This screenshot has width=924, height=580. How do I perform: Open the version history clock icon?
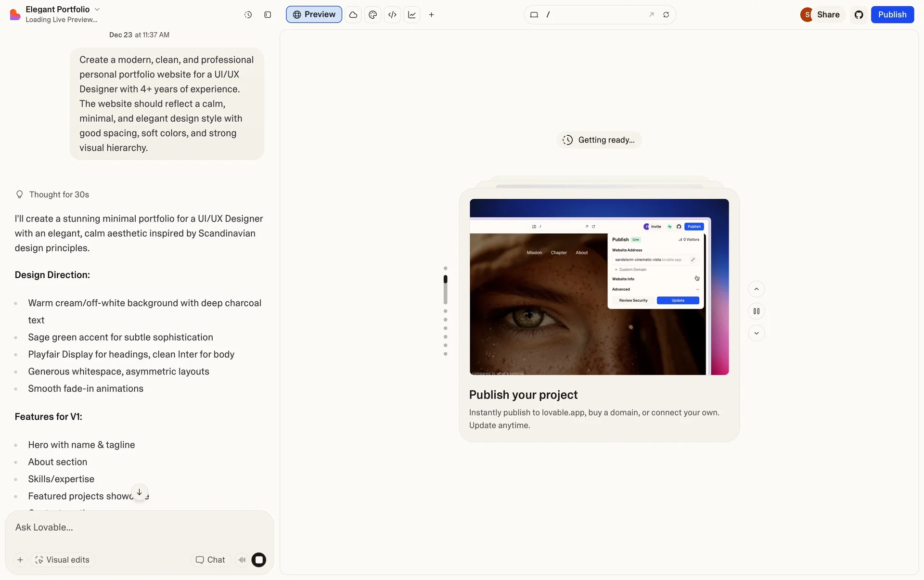point(248,15)
